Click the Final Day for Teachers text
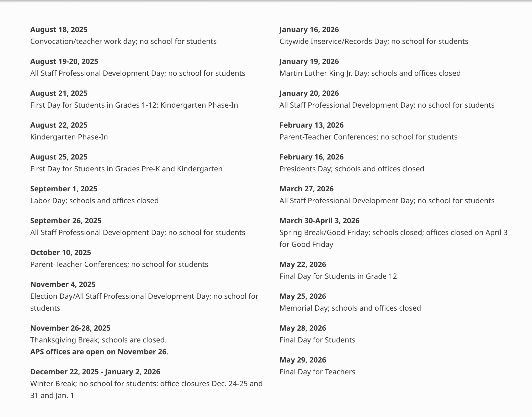The height and width of the screenshot is (417, 532). coord(317,372)
